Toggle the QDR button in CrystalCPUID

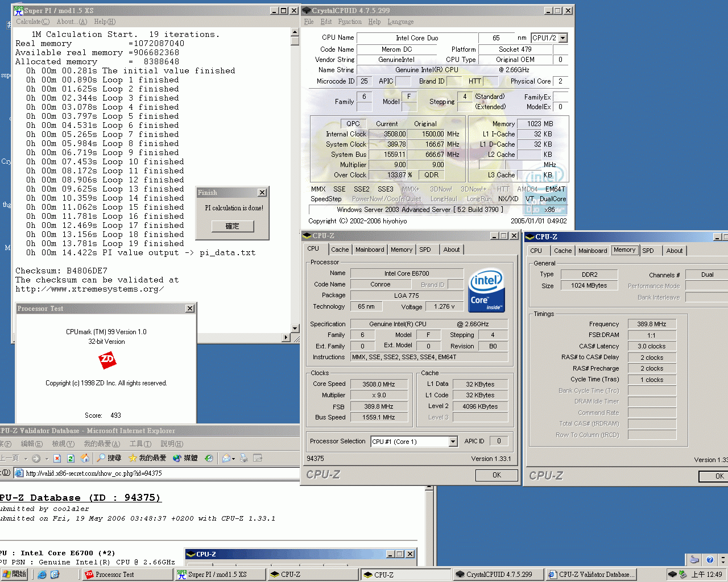[x=431, y=174]
